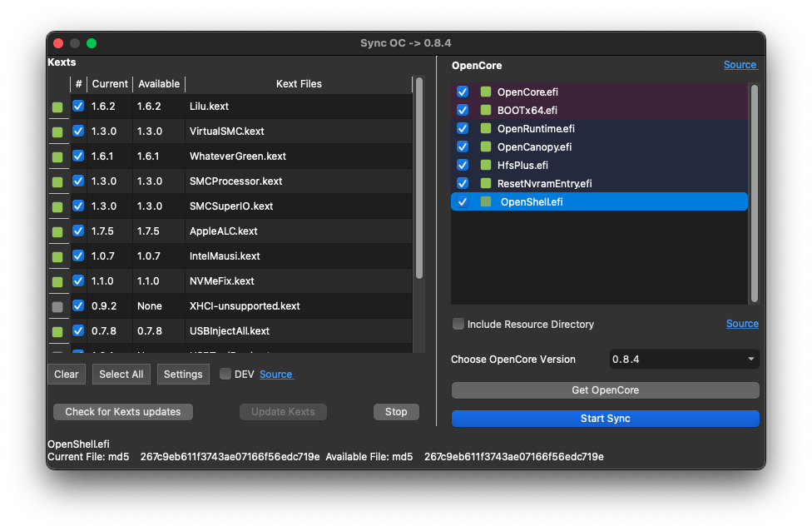Screen dimensions: 812x531
Task: Toggle the SMCProcessor.kext checkbox
Action: coord(78,181)
